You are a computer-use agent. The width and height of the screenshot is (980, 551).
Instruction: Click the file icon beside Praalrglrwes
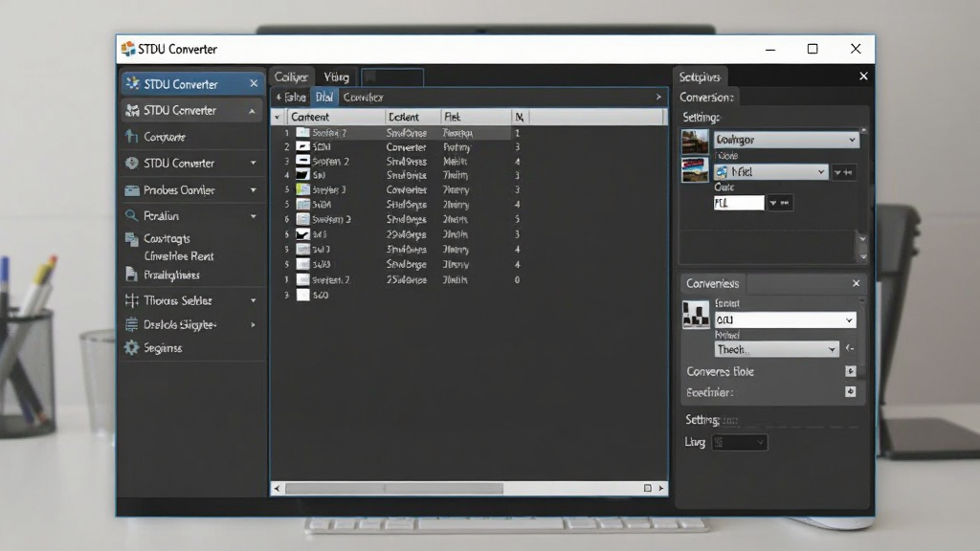(x=131, y=275)
